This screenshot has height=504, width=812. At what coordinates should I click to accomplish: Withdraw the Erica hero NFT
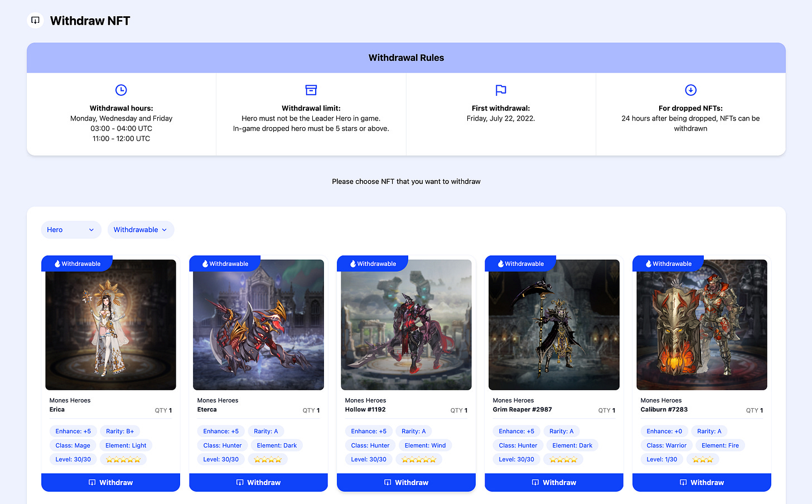(110, 482)
